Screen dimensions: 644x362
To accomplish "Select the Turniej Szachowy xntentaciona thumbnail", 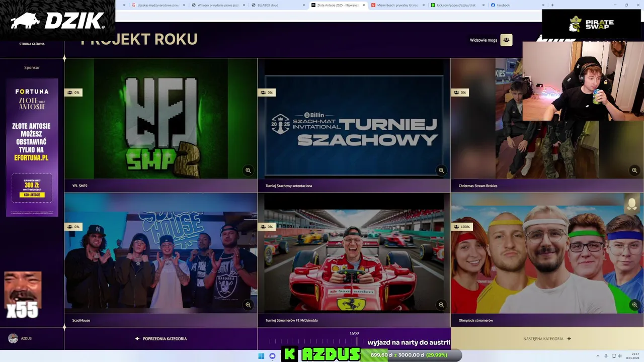I will (354, 119).
